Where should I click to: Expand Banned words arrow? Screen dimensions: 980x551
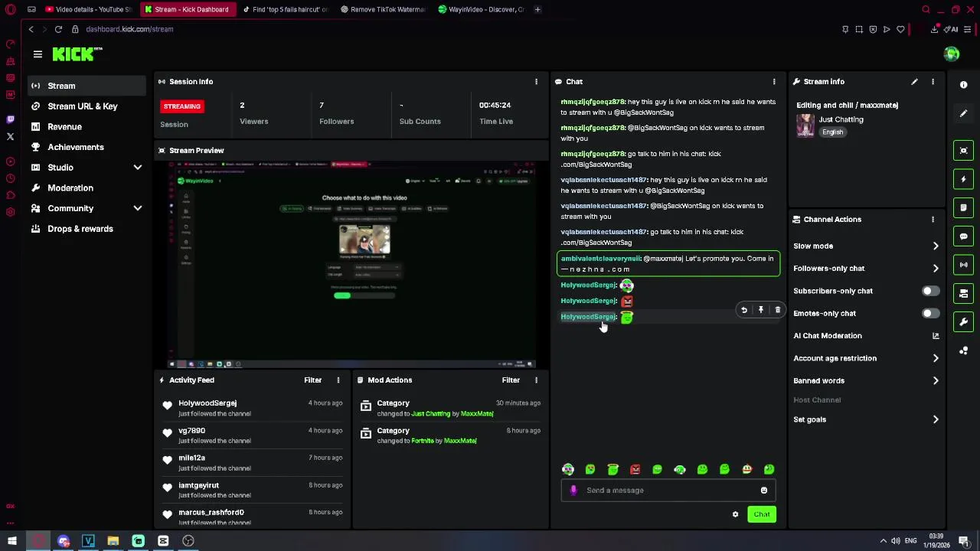935,380
